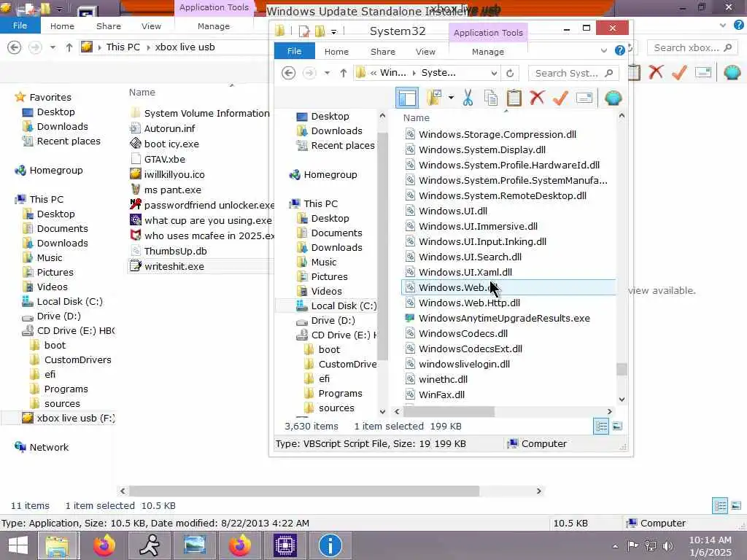Show hidden tray icons arrow

[616, 546]
